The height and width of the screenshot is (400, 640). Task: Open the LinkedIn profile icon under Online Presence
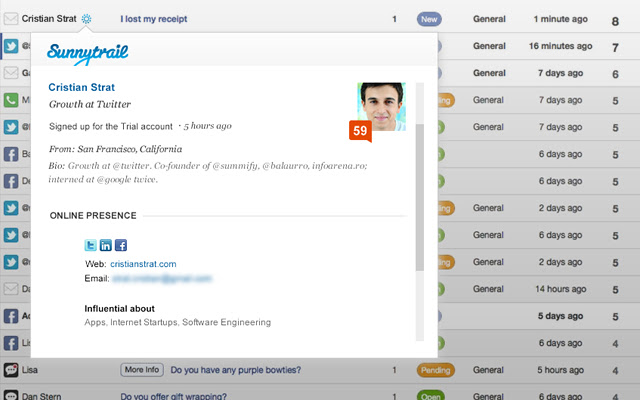click(x=106, y=245)
